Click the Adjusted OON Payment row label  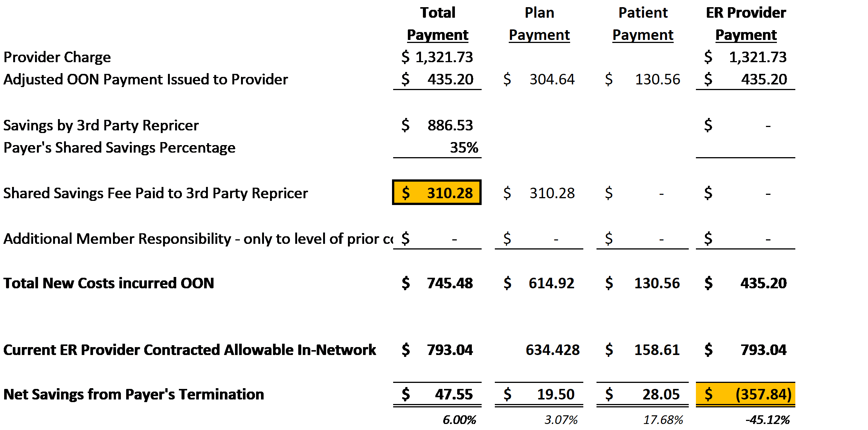coord(146,80)
